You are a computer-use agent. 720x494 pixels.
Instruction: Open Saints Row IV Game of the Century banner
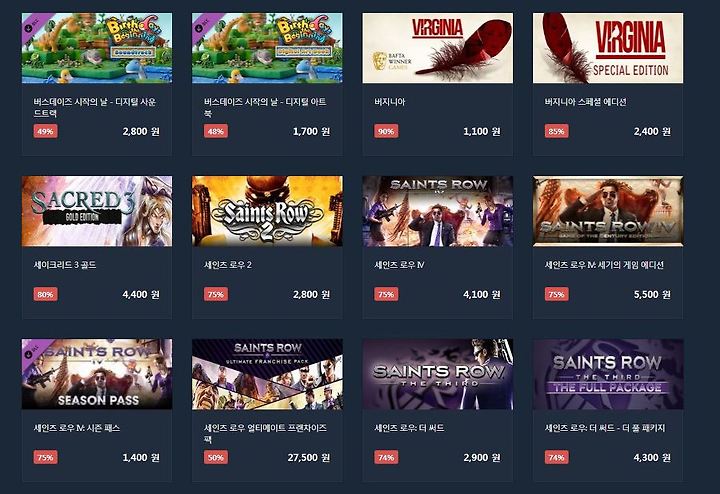click(608, 211)
